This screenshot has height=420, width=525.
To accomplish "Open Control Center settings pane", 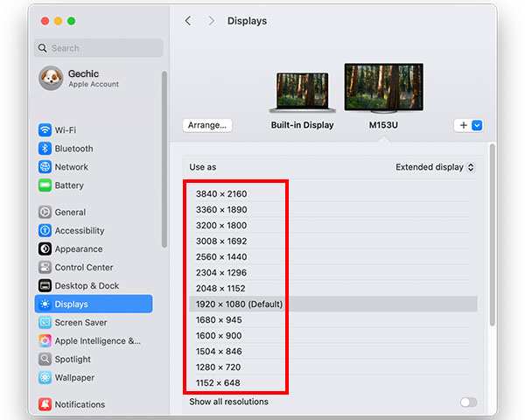I will (94, 267).
